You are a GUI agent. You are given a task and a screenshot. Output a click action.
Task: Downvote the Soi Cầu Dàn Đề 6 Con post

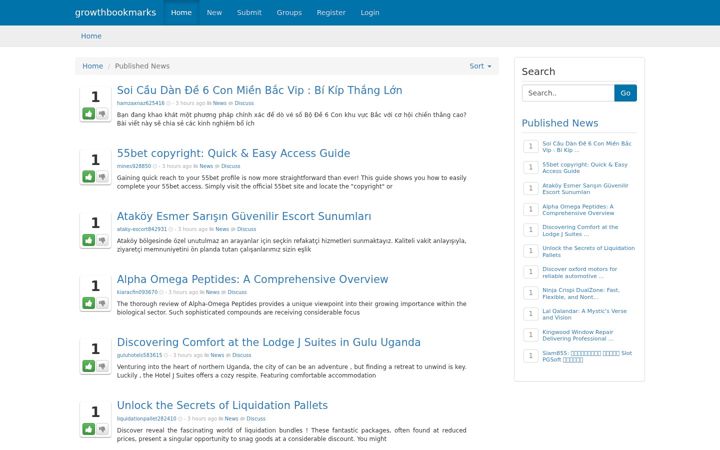pyautogui.click(x=102, y=113)
